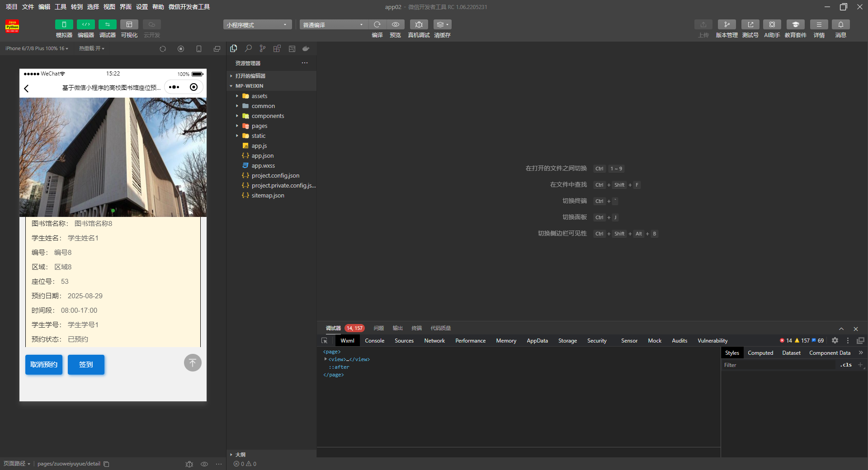Open the hot reload dropdown
Image resolution: width=868 pixels, height=470 pixels.
92,48
